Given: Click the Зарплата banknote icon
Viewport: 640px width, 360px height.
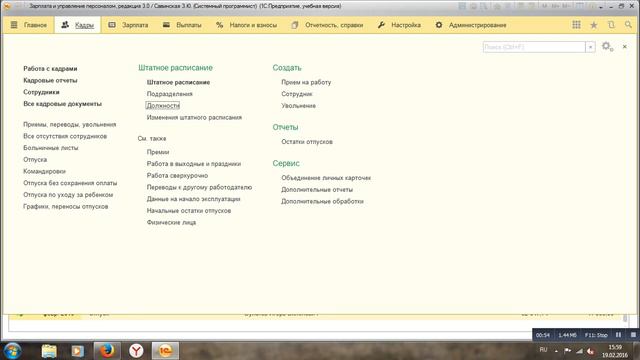Looking at the screenshot, I should pyautogui.click(x=112, y=25).
